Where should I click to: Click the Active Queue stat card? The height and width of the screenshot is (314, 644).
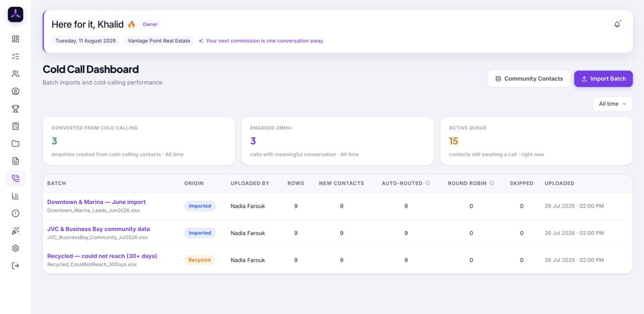tap(536, 141)
